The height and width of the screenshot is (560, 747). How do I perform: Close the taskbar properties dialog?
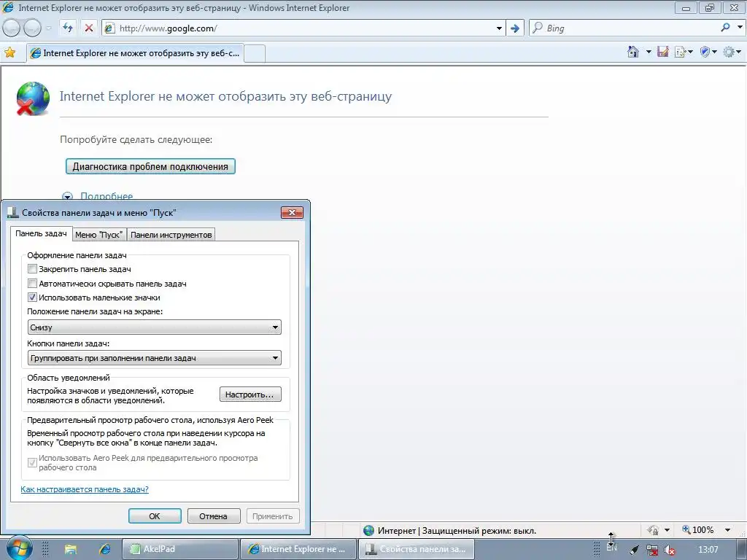pyautogui.click(x=292, y=212)
